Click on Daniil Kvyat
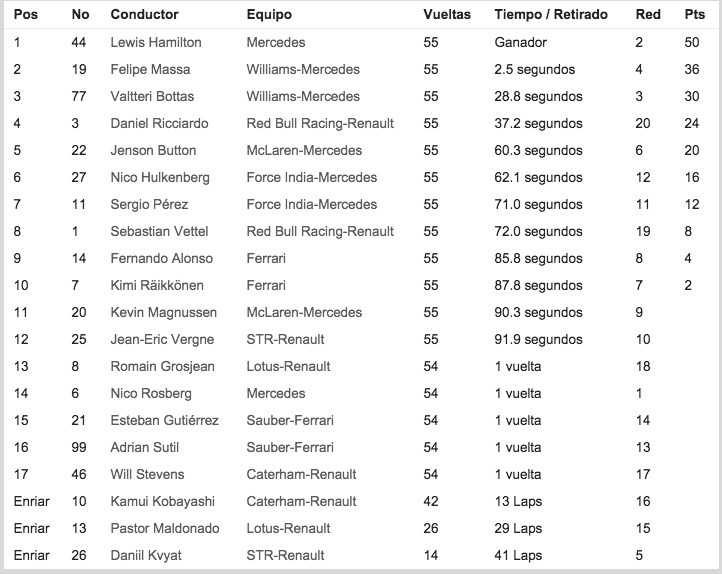The height and width of the screenshot is (574, 722). [x=145, y=555]
